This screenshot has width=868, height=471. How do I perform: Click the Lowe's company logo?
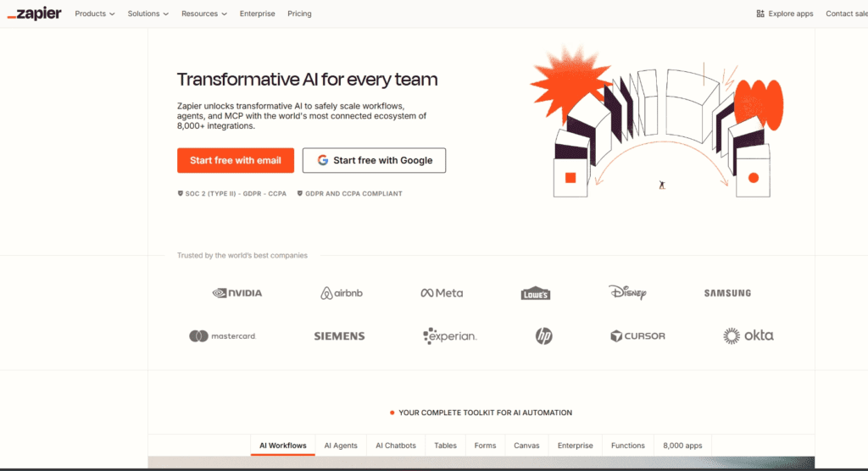(536, 294)
